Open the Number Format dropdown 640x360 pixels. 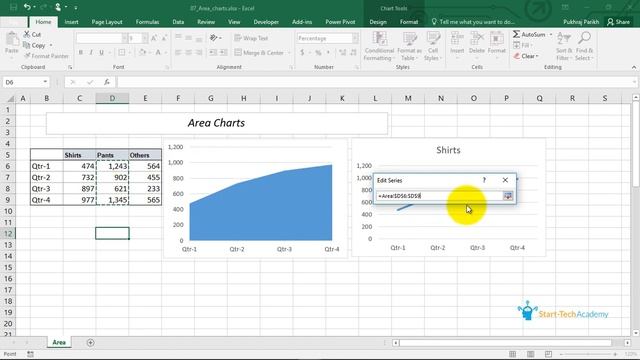(x=355, y=38)
